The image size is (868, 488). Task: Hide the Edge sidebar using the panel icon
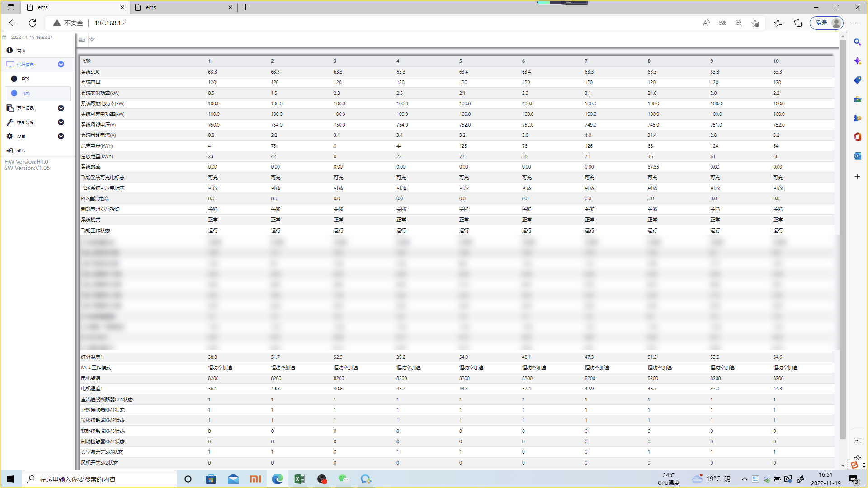tap(857, 441)
